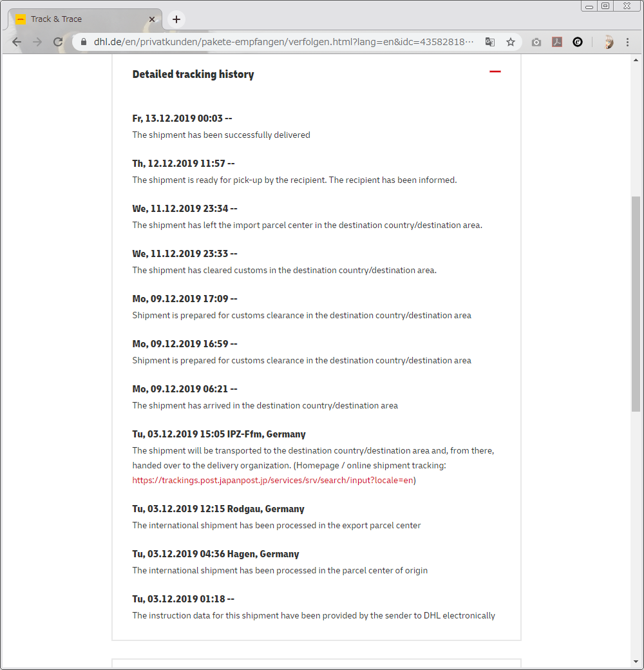
Task: Click the scrollbar down arrow
Action: pyautogui.click(x=636, y=662)
